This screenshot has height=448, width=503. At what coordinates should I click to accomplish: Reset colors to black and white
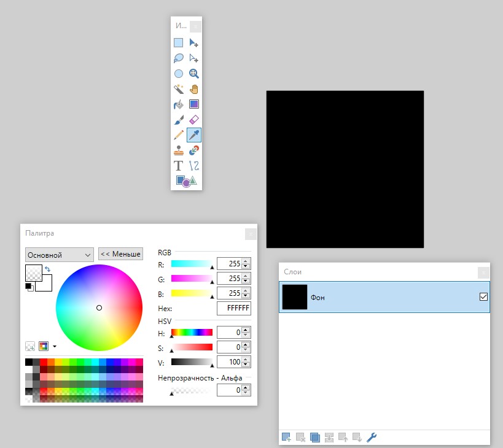pos(29,287)
